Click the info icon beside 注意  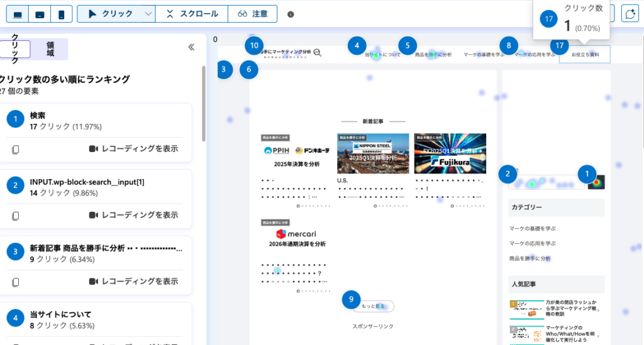click(x=291, y=14)
